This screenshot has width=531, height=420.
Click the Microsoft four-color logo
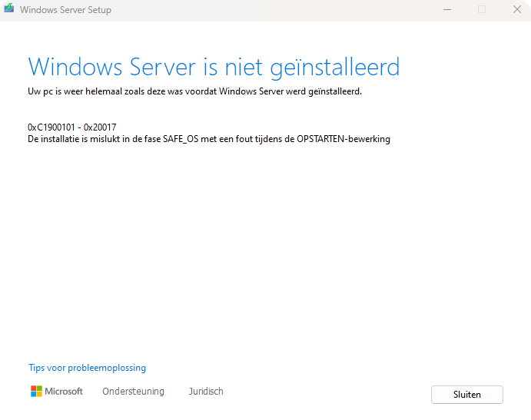36,392
